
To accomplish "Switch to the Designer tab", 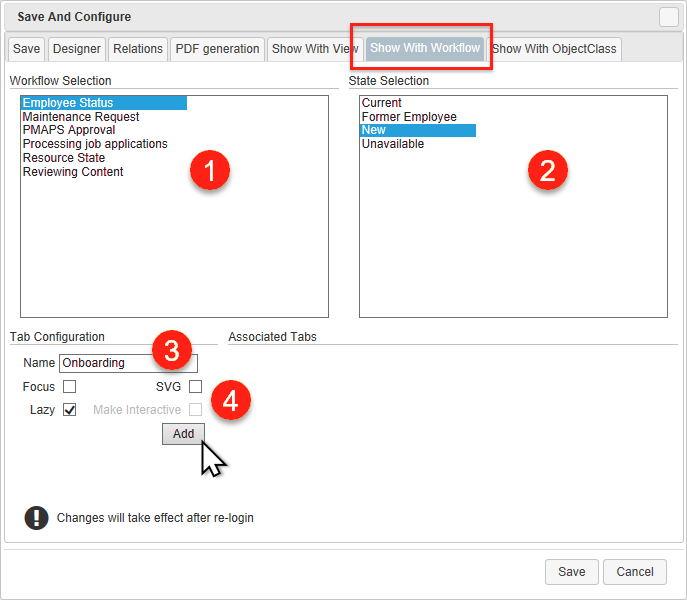I will (77, 49).
